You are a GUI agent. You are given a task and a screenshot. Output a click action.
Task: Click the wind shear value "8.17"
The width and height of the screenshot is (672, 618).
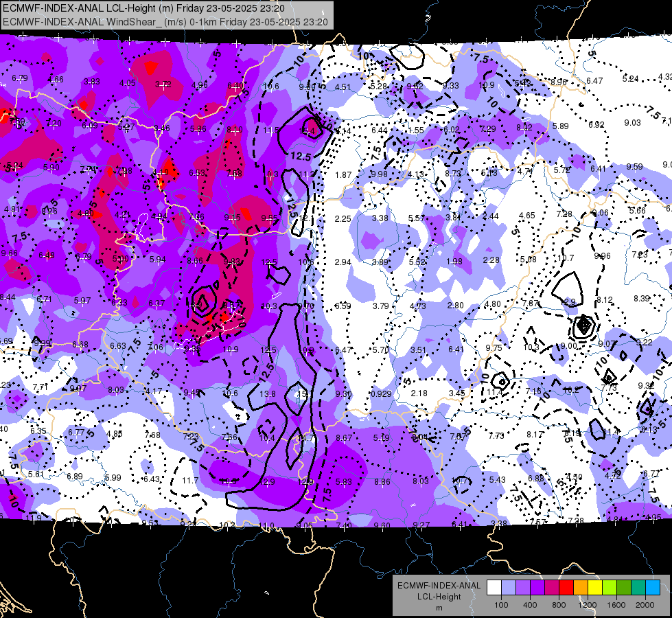535,435
